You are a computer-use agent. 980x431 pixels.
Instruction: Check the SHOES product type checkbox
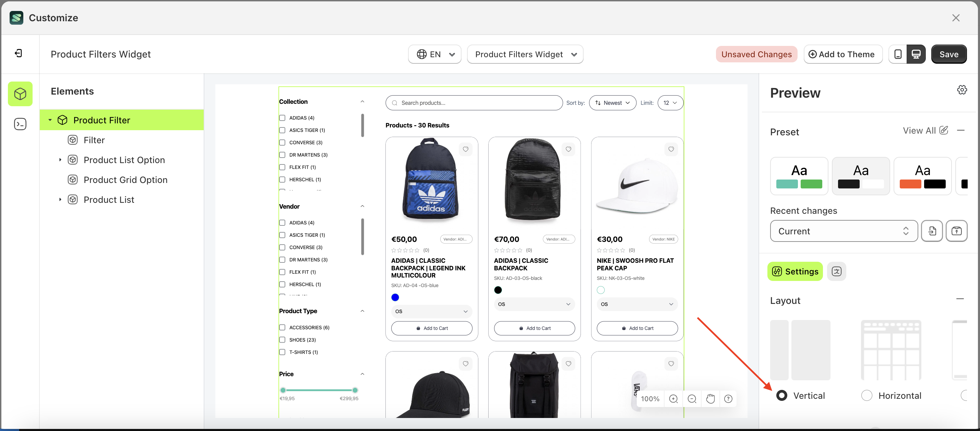tap(282, 340)
